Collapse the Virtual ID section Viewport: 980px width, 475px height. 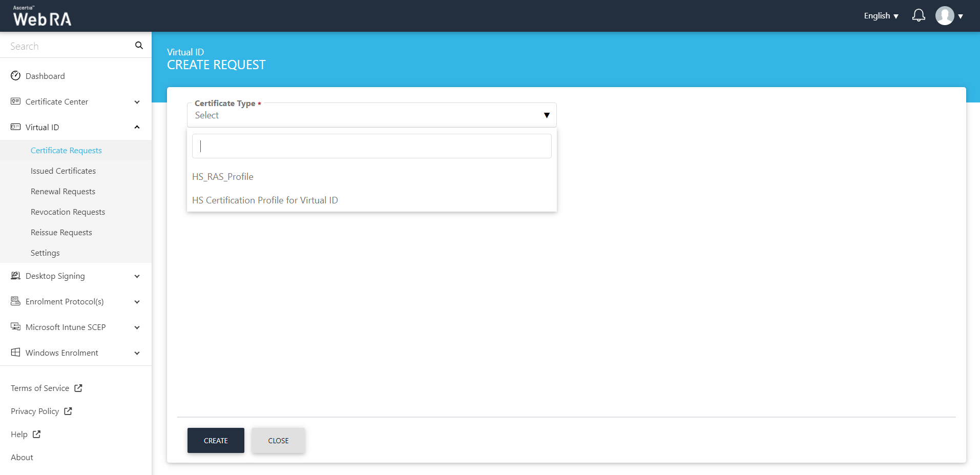(x=137, y=127)
